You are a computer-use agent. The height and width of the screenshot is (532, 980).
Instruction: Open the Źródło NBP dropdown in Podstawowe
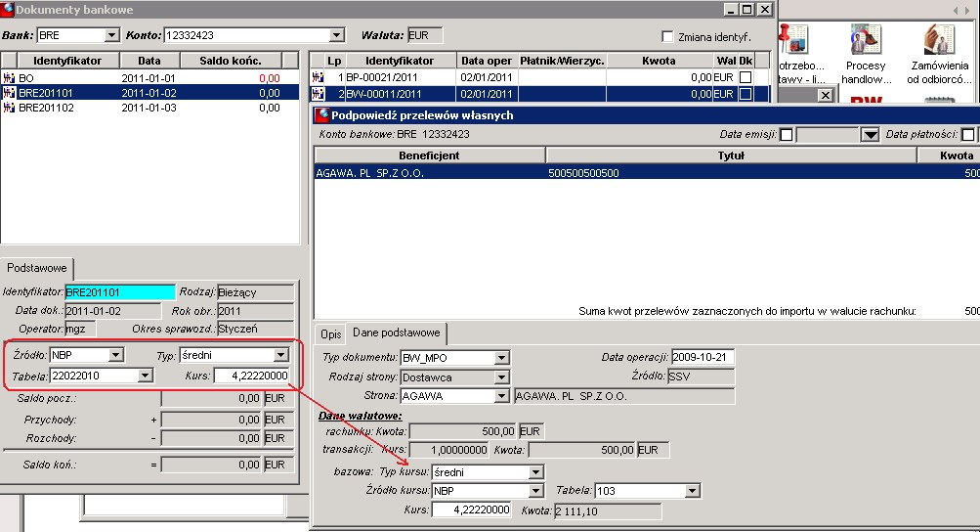coord(115,355)
